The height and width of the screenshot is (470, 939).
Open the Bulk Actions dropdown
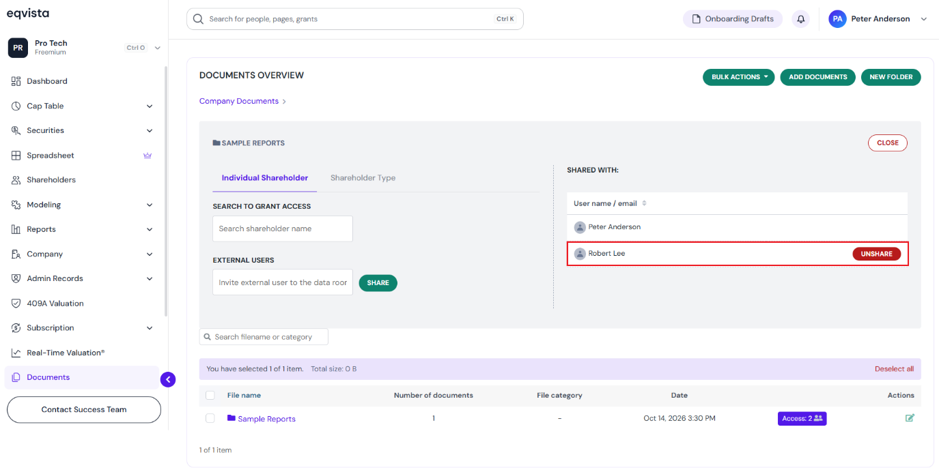(x=739, y=77)
